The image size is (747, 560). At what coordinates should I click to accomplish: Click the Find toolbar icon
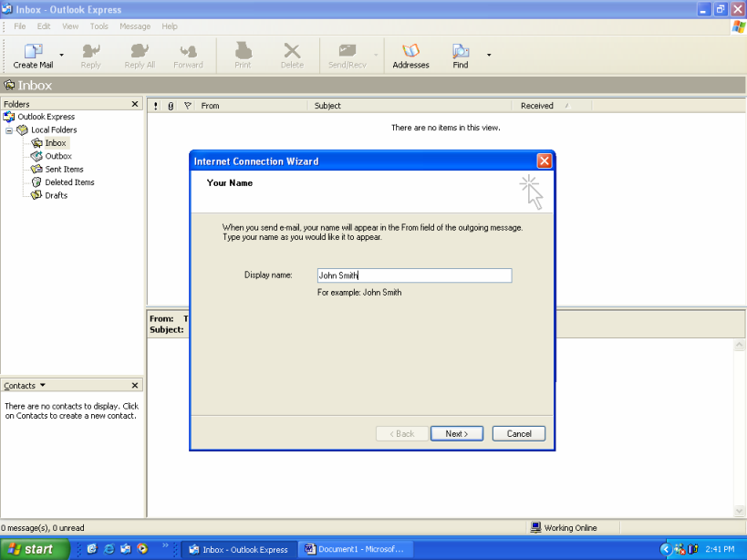pyautogui.click(x=461, y=50)
